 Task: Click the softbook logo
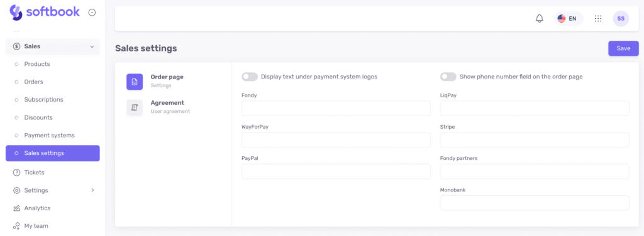pos(45,13)
